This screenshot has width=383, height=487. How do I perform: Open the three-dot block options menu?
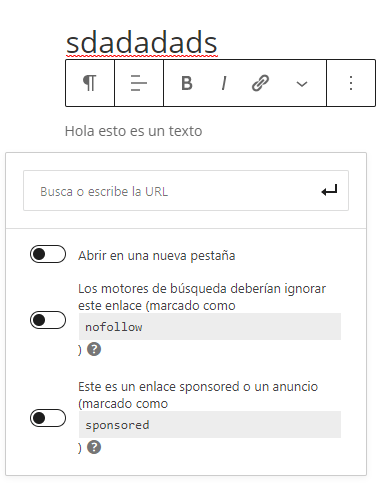point(351,83)
